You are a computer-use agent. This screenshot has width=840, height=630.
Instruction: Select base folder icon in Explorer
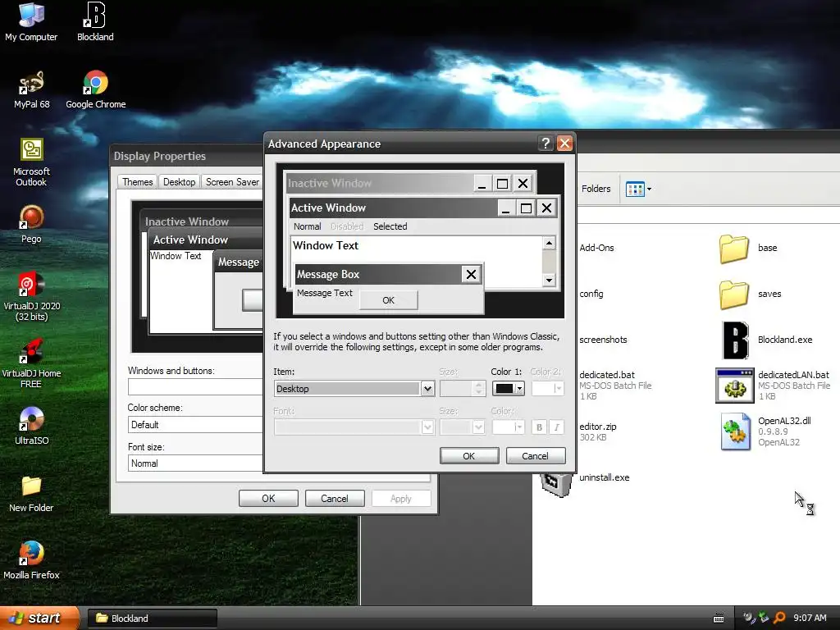pyautogui.click(x=734, y=248)
